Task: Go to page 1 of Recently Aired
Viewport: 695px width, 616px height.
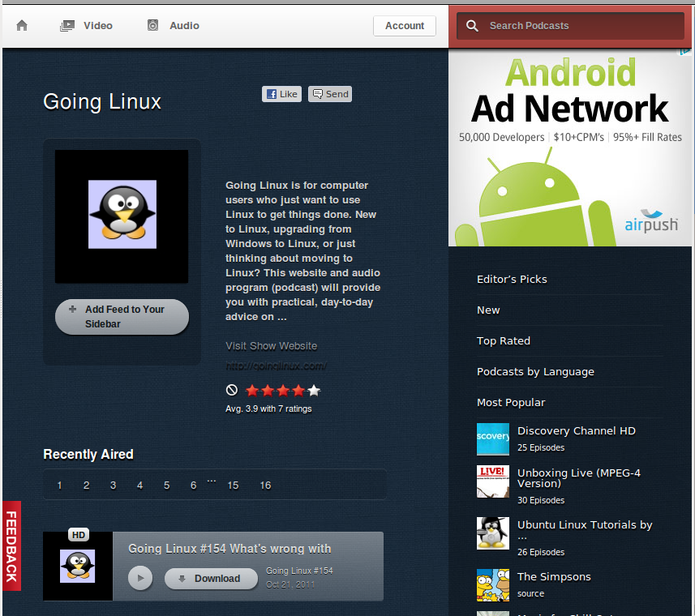Action: point(59,486)
